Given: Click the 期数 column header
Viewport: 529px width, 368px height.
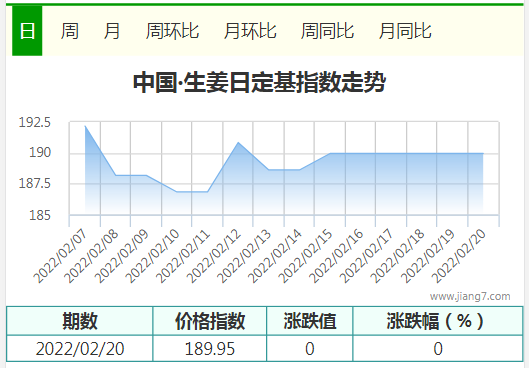Looking at the screenshot, I should (80, 321).
